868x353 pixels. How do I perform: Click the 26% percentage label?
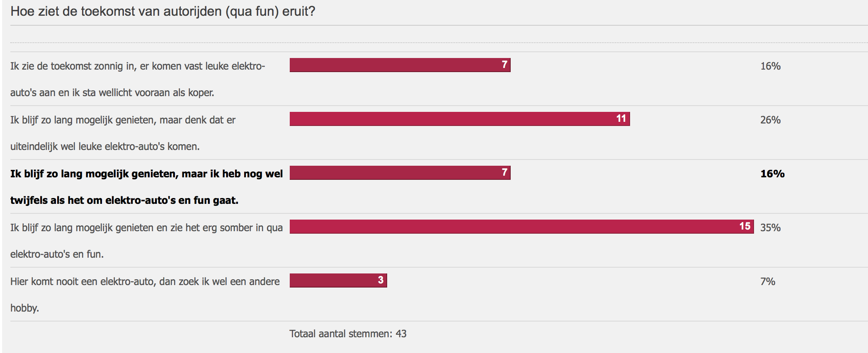[x=770, y=120]
